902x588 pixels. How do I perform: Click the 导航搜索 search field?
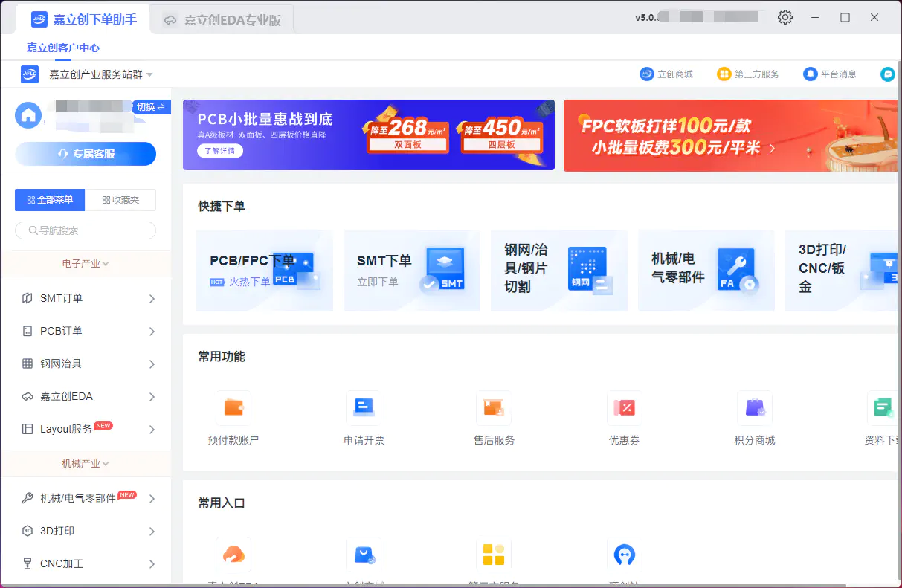click(85, 230)
